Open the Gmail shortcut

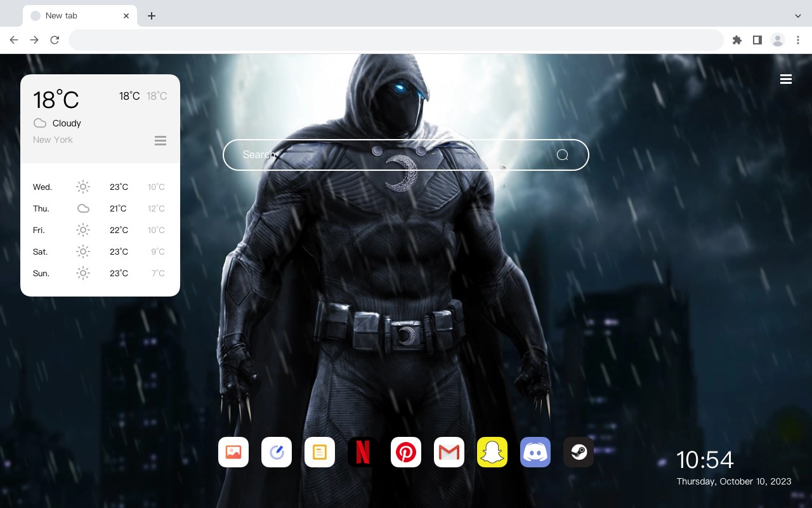click(x=449, y=452)
